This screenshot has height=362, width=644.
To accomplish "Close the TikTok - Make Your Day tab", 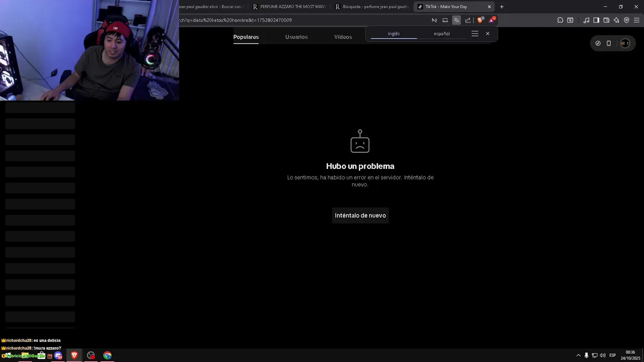I will [x=489, y=7].
